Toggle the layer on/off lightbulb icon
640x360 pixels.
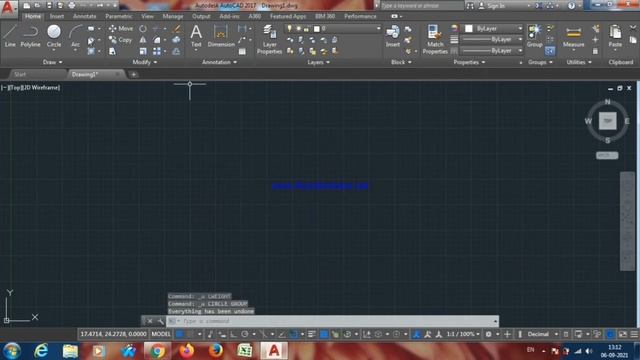point(289,29)
